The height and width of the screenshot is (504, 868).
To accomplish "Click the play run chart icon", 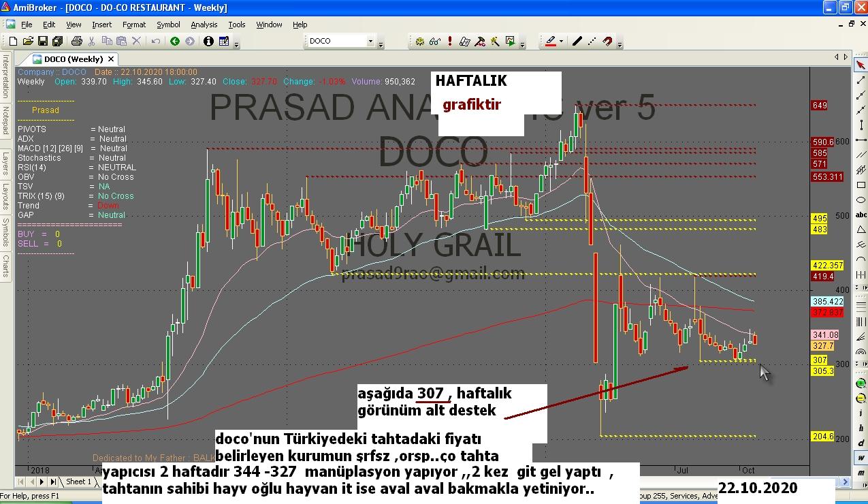I will point(510,42).
